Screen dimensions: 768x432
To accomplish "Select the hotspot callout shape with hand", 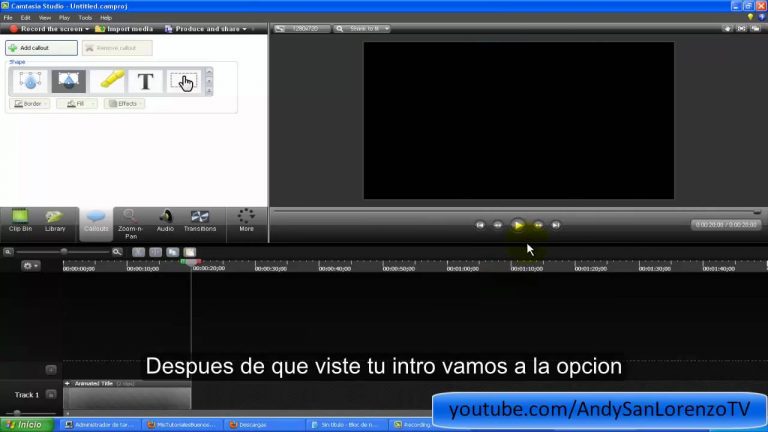I will (184, 81).
